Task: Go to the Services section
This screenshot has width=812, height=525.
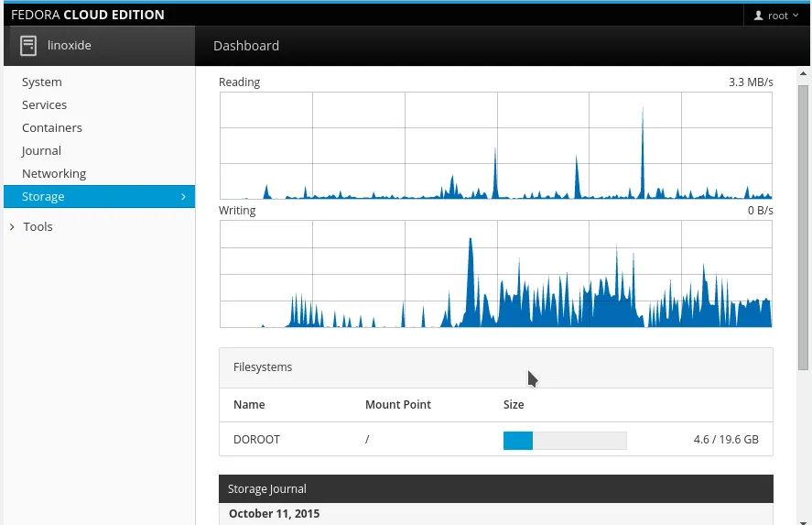Action: tap(45, 104)
